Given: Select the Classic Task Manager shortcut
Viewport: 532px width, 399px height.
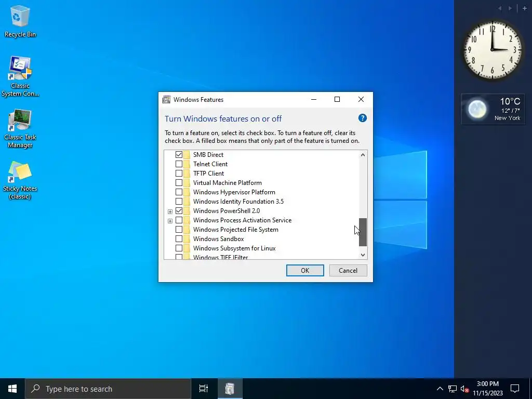Looking at the screenshot, I should [20, 128].
